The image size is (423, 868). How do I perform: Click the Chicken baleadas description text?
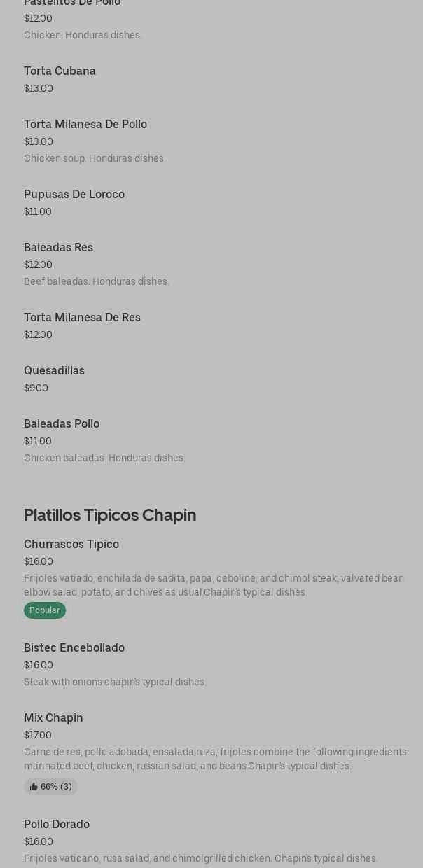(x=104, y=458)
